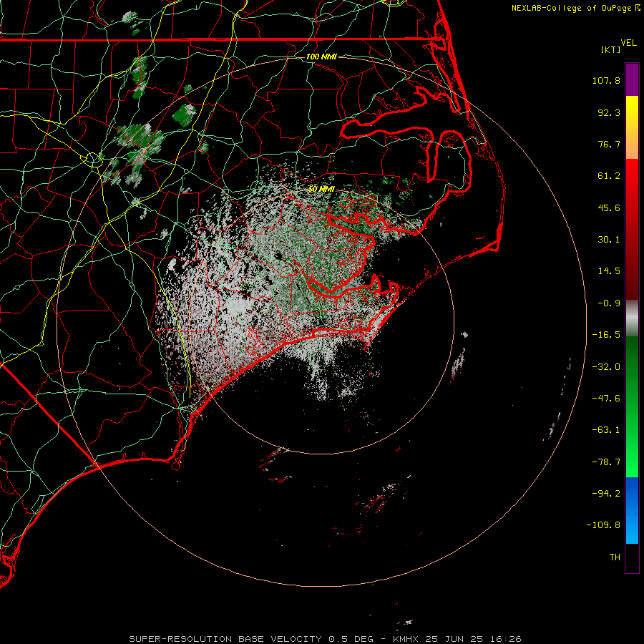The width and height of the screenshot is (644, 644).
Task: Click the TH legend label
Action: click(615, 557)
